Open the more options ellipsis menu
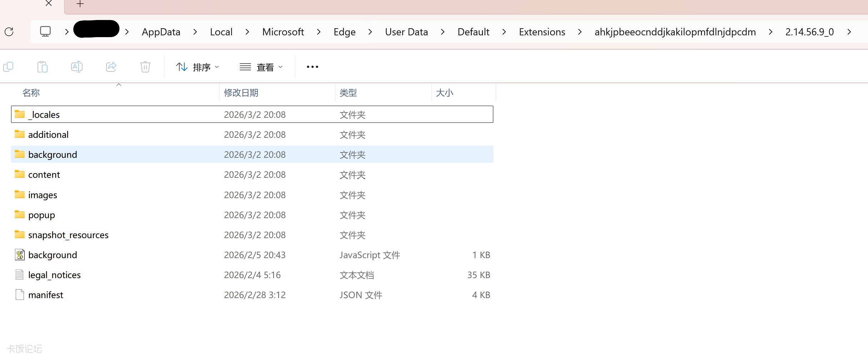Screen dimensions: 868x357 pyautogui.click(x=313, y=67)
